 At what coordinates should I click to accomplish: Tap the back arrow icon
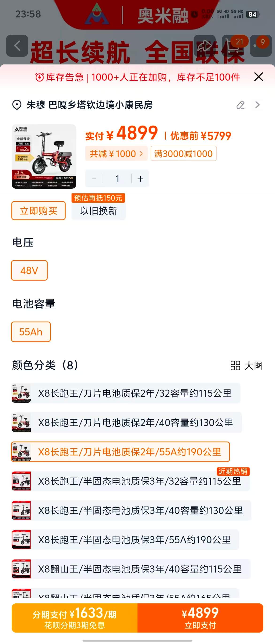point(17,46)
